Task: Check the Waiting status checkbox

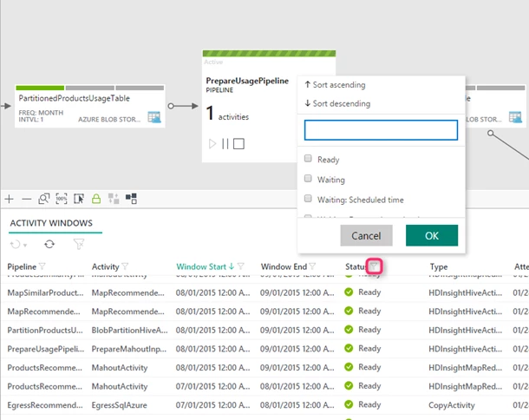Action: (x=308, y=178)
